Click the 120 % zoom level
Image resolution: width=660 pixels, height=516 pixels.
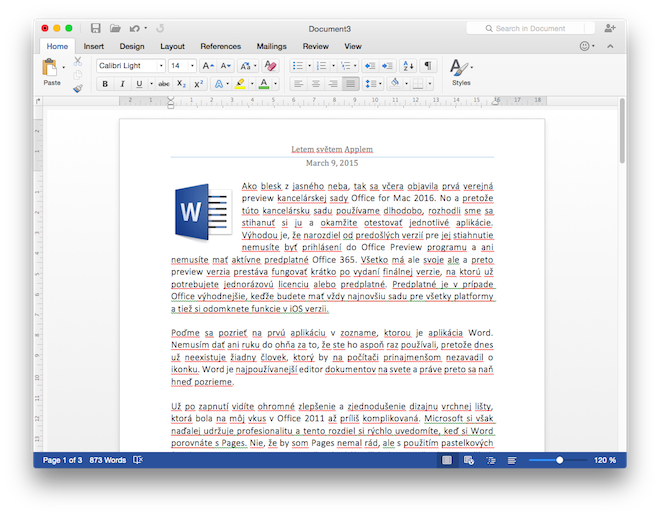pyautogui.click(x=605, y=460)
